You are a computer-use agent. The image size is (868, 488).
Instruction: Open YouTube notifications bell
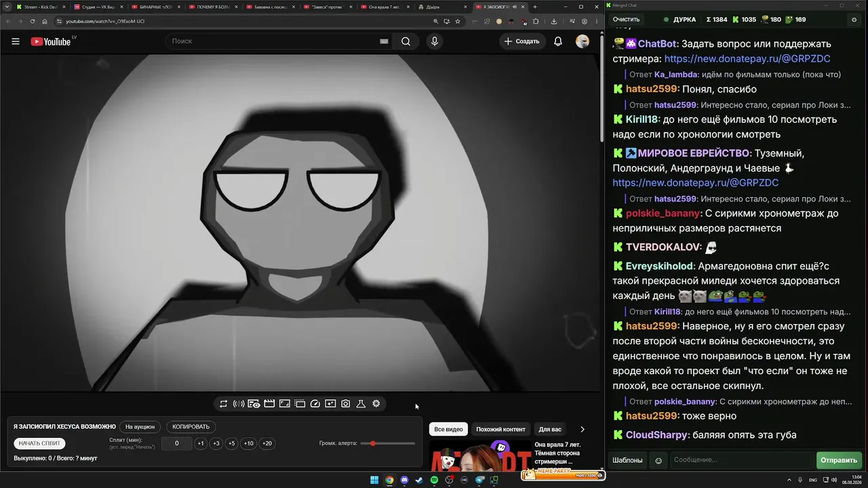click(x=558, y=41)
